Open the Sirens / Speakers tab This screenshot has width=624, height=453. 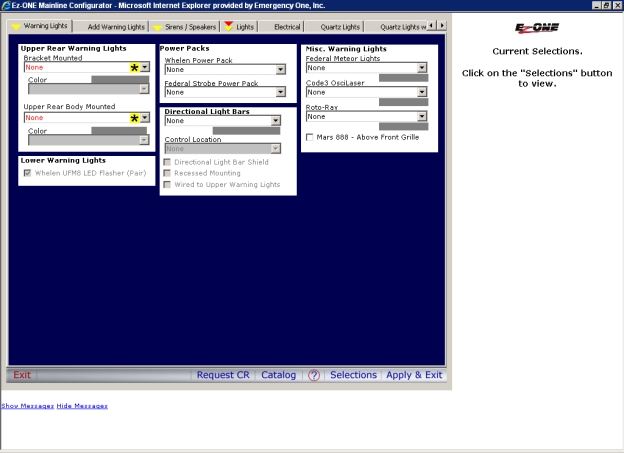[185, 27]
